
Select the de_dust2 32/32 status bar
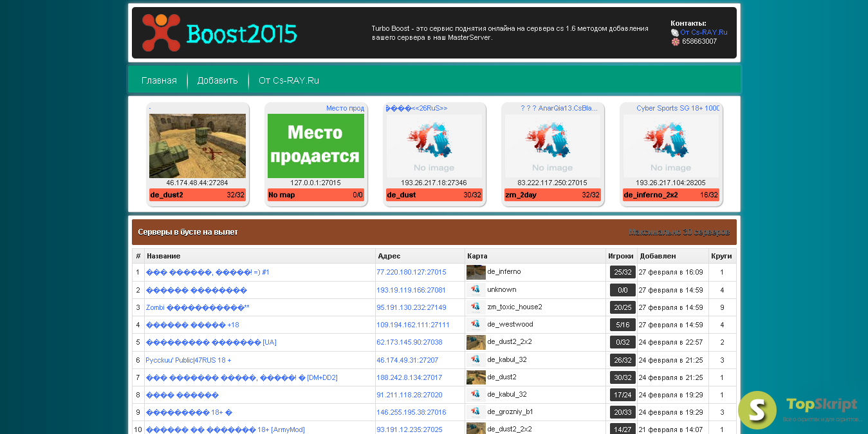(x=198, y=195)
